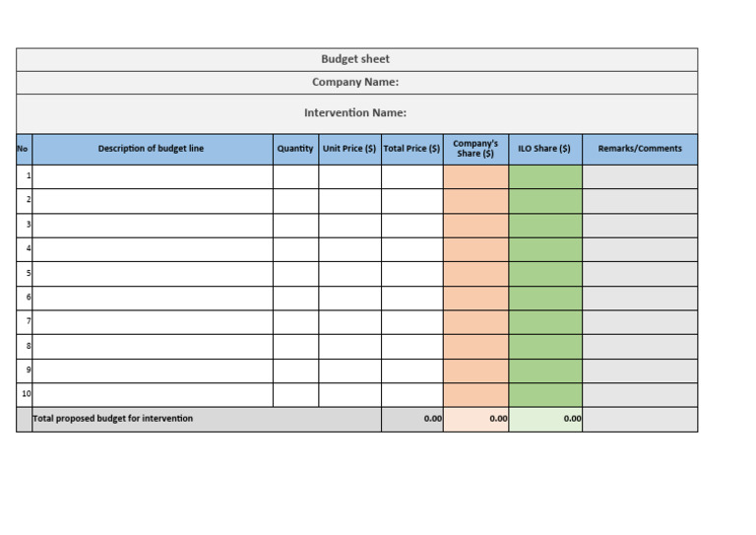
Task: Select the ILO Share total 0.00 cell
Action: pos(545,420)
